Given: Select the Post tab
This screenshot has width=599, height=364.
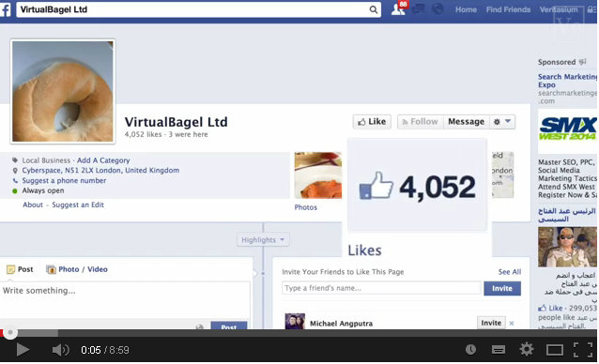Looking at the screenshot, I should (20, 269).
